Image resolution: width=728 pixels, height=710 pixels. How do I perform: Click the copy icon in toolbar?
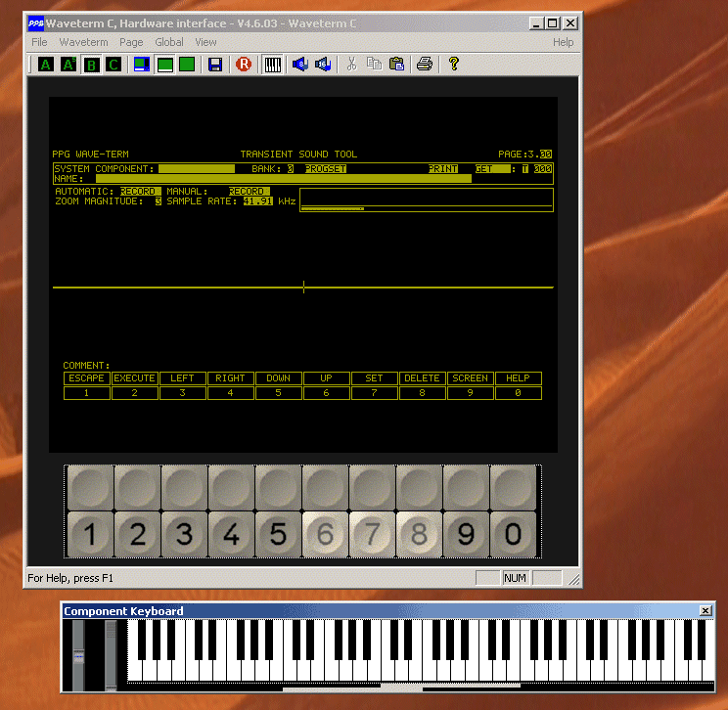pos(374,64)
